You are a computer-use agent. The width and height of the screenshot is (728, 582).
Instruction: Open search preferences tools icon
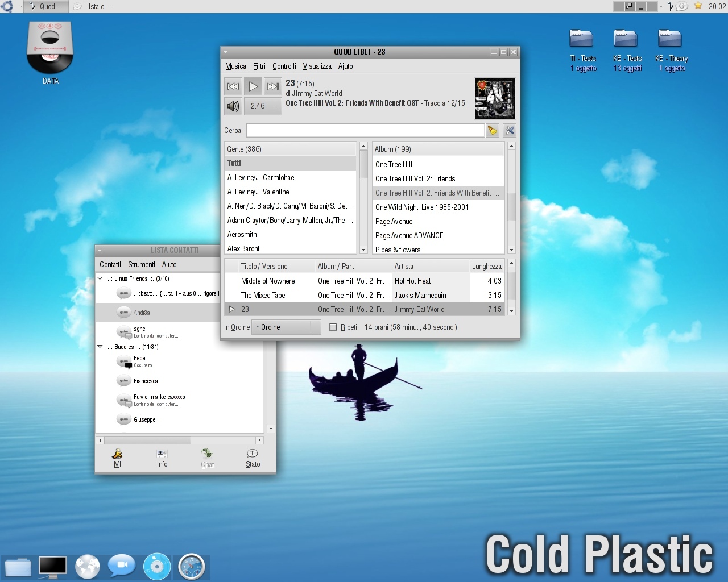(510, 131)
